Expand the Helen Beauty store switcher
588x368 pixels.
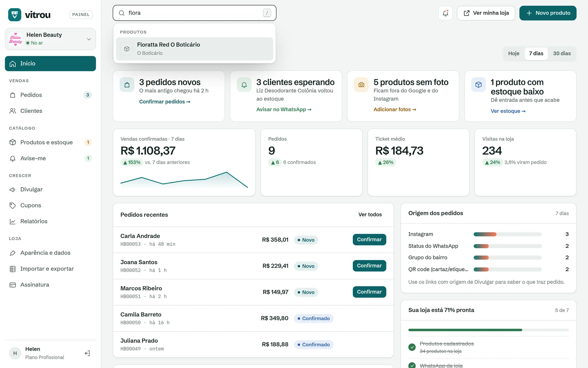click(50, 39)
